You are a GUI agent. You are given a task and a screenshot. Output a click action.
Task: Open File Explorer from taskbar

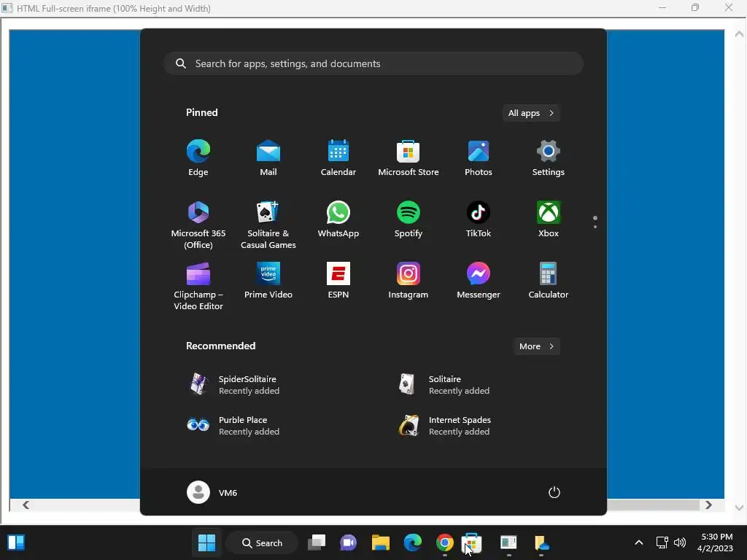[x=381, y=542]
